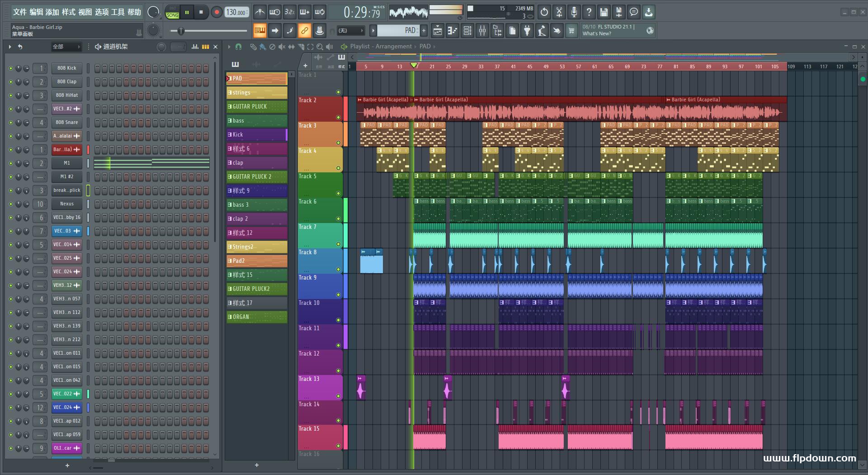Open the audio editor scissors icon
This screenshot has width=868, height=475.
[559, 12]
